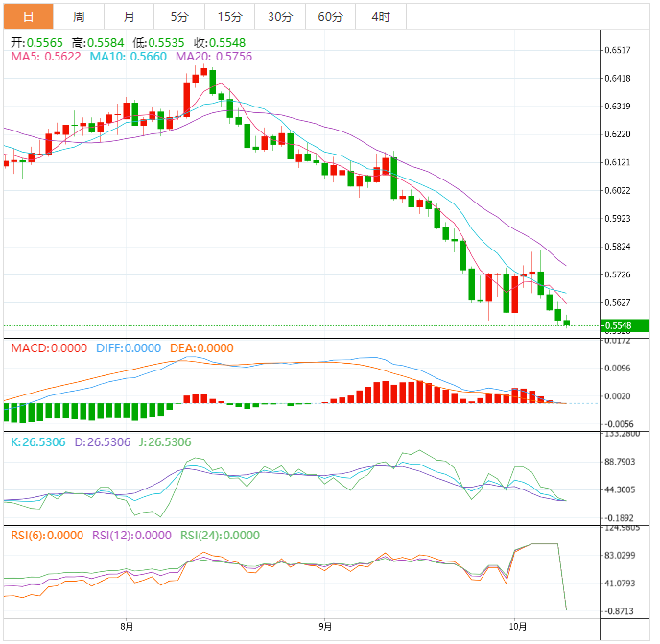Click the 0.5824 price axis label
This screenshot has width=660, height=644.
[x=618, y=247]
